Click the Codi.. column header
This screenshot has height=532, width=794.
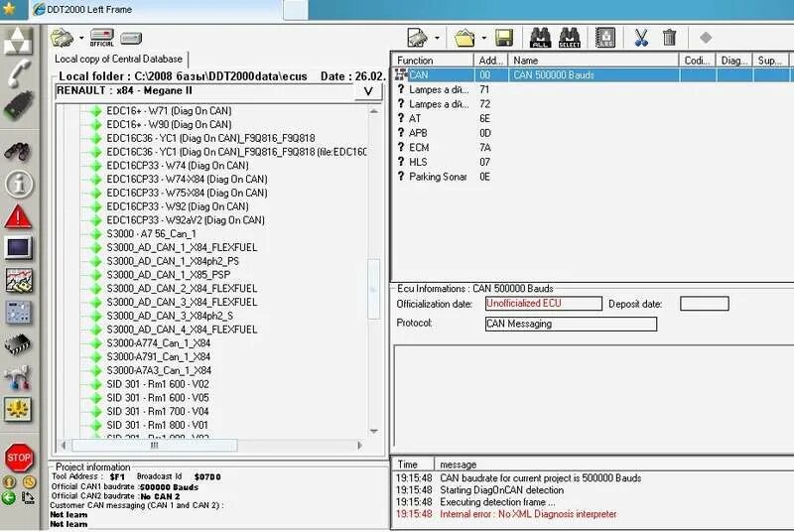pyautogui.click(x=698, y=61)
